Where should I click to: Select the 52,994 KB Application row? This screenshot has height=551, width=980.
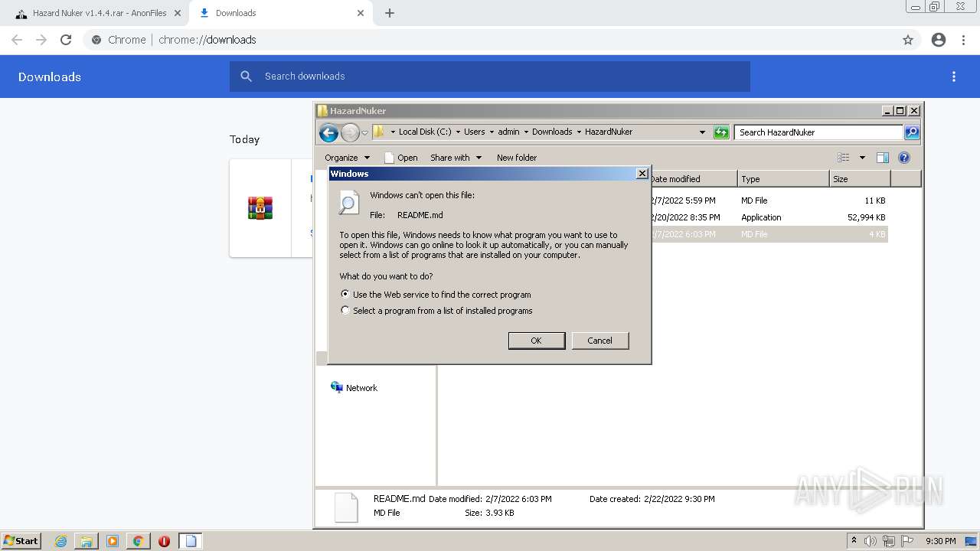pyautogui.click(x=768, y=217)
